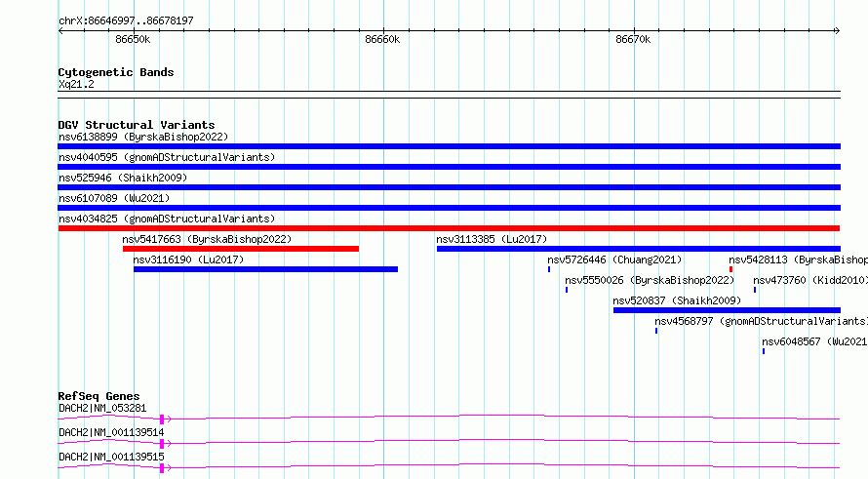This screenshot has width=868, height=479.
Task: Click the blue bar under nsv520837
Action: 727,310
